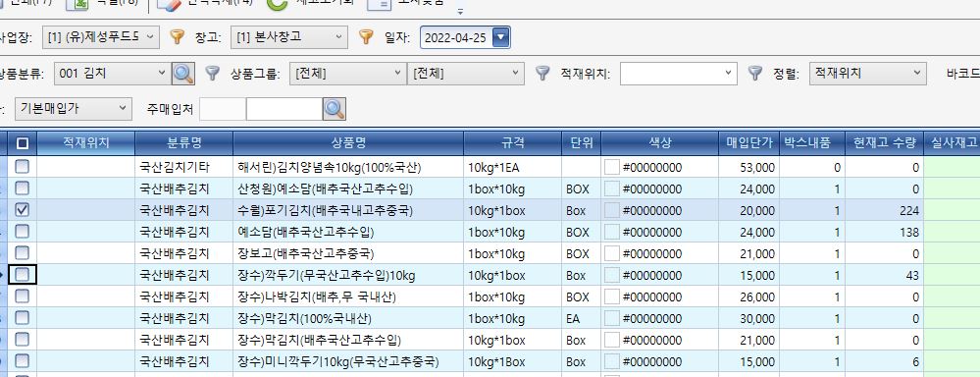Click the filter funnel icon next to 창고
The height and width of the screenshot is (377, 980).
[x=178, y=37]
